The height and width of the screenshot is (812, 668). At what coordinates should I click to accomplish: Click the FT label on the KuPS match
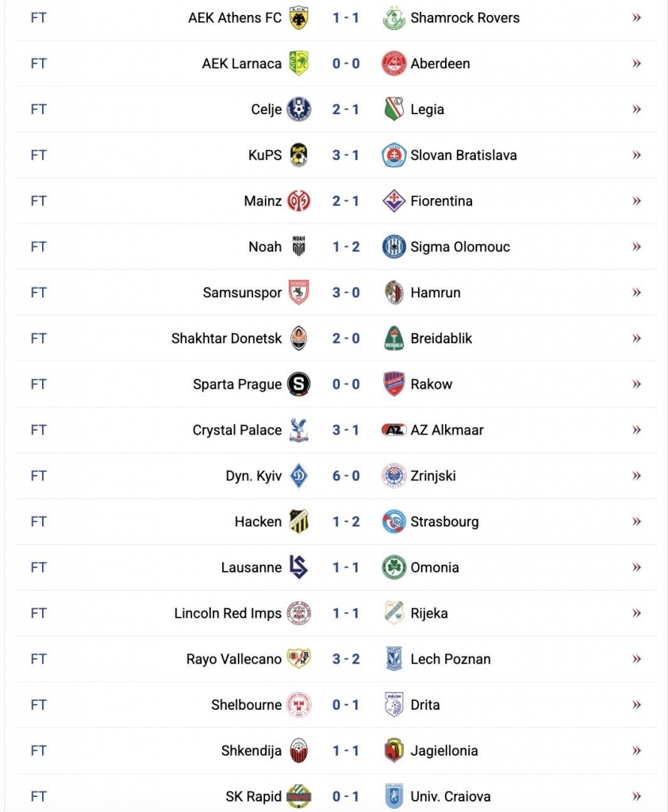[x=38, y=155]
